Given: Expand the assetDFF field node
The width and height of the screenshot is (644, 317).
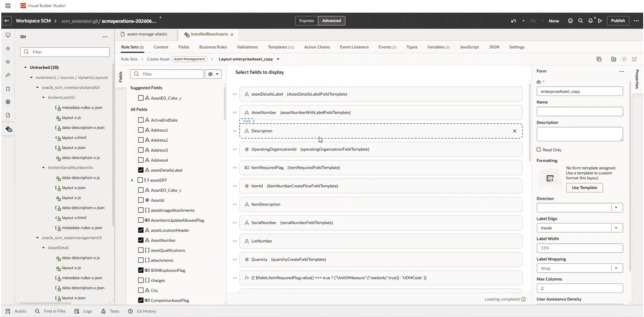Looking at the screenshot, I should coord(132,180).
